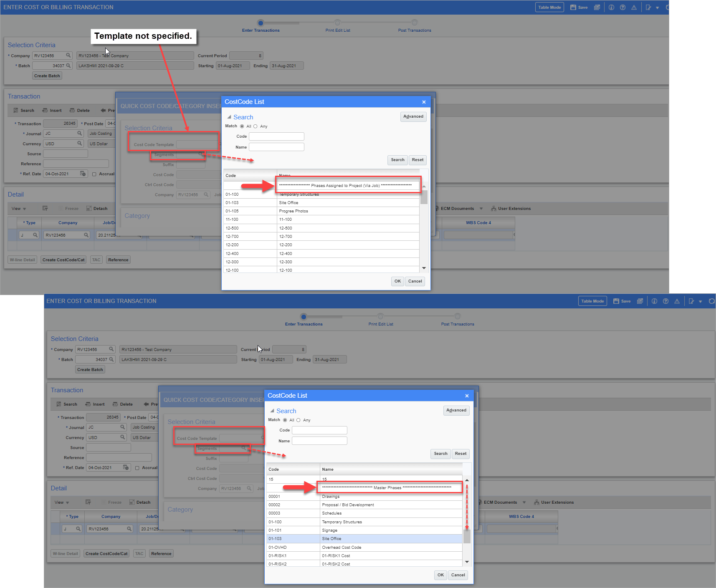Click Table Mode button in top screenshot header
The width and height of the screenshot is (716, 588).
(549, 8)
